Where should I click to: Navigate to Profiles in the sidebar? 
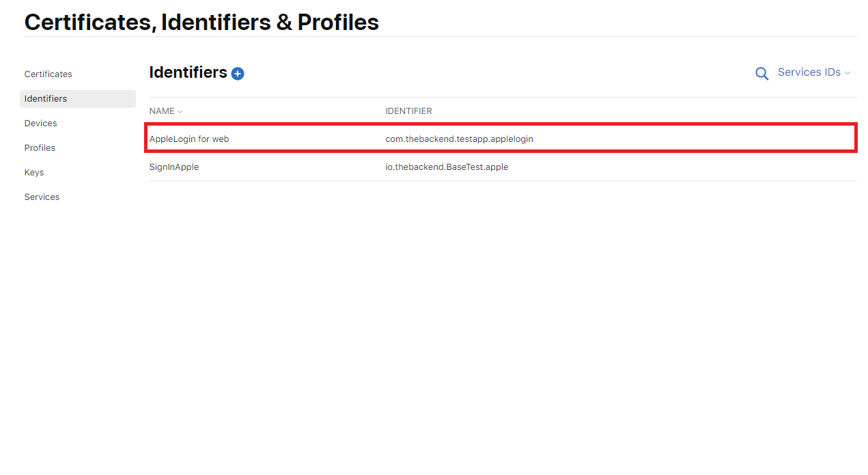pos(40,148)
